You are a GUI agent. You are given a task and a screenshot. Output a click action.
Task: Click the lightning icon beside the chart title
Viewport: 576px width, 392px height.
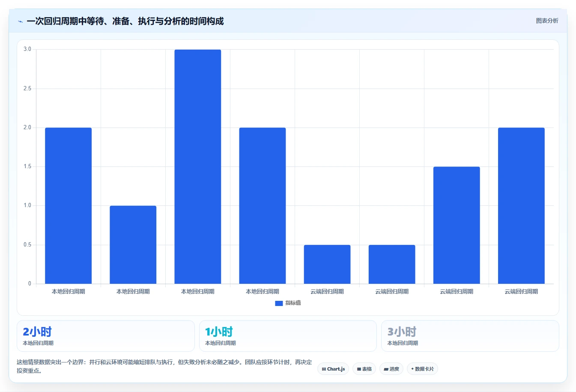[20, 21]
